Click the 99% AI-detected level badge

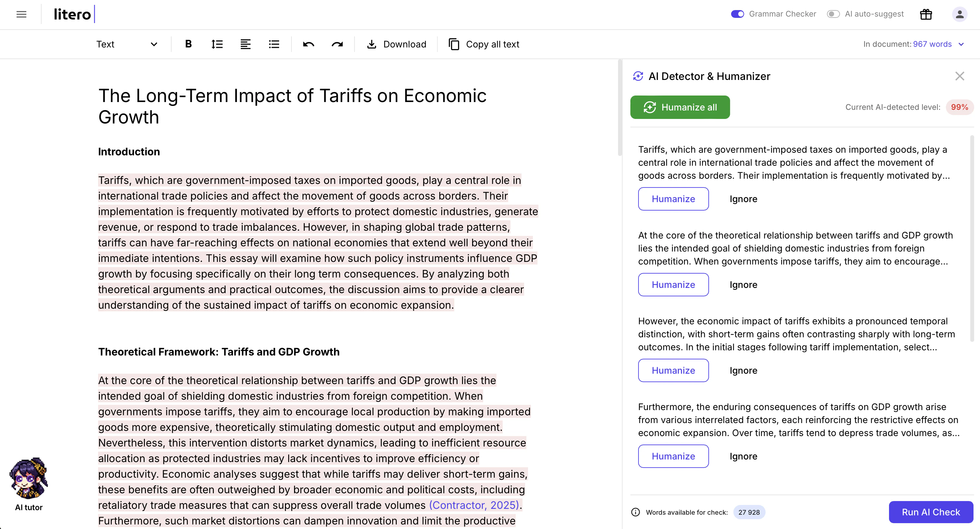(x=960, y=107)
